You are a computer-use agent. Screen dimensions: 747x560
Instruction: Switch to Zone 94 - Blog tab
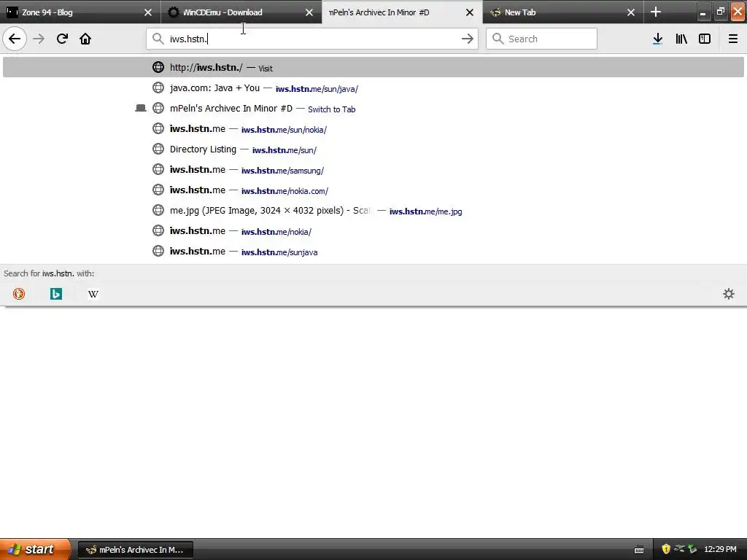point(80,12)
